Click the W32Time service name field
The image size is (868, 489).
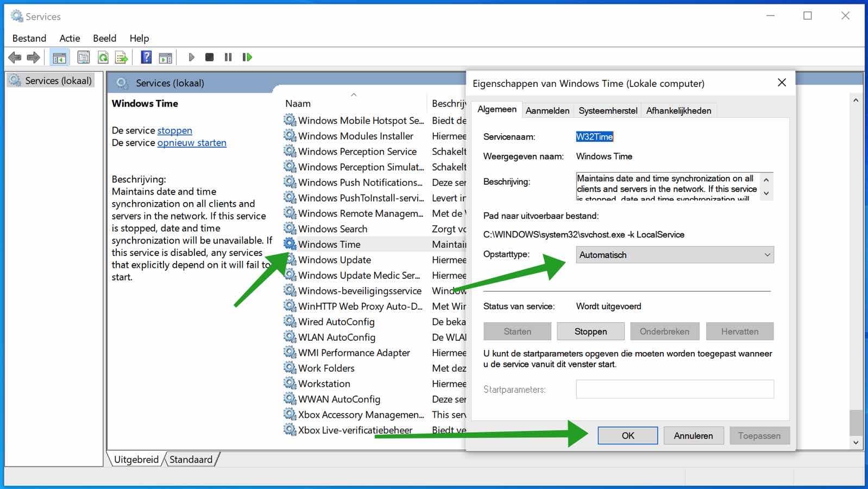[594, 136]
